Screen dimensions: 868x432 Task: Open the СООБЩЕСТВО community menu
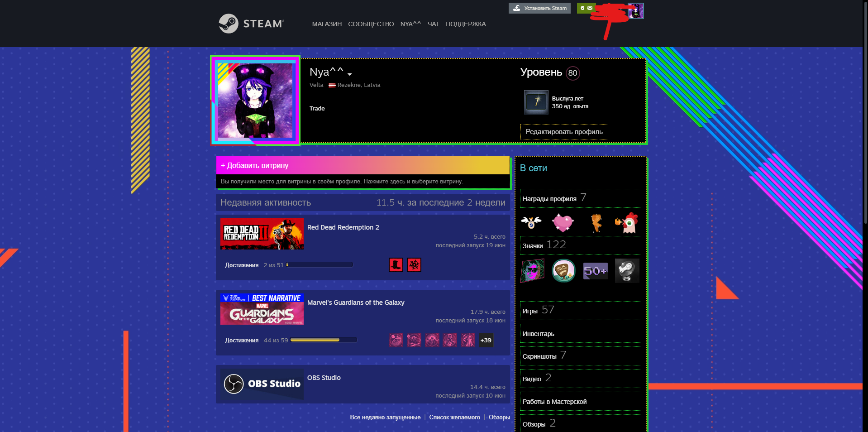point(371,24)
